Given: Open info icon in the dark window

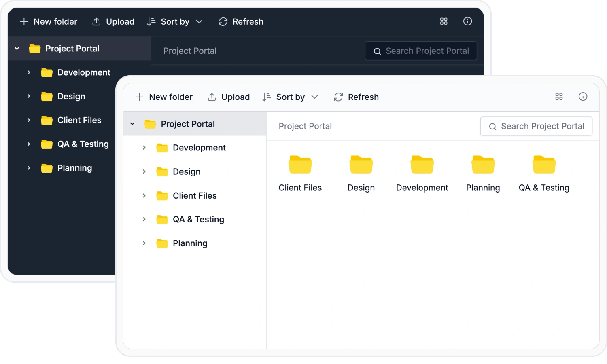Looking at the screenshot, I should [467, 21].
